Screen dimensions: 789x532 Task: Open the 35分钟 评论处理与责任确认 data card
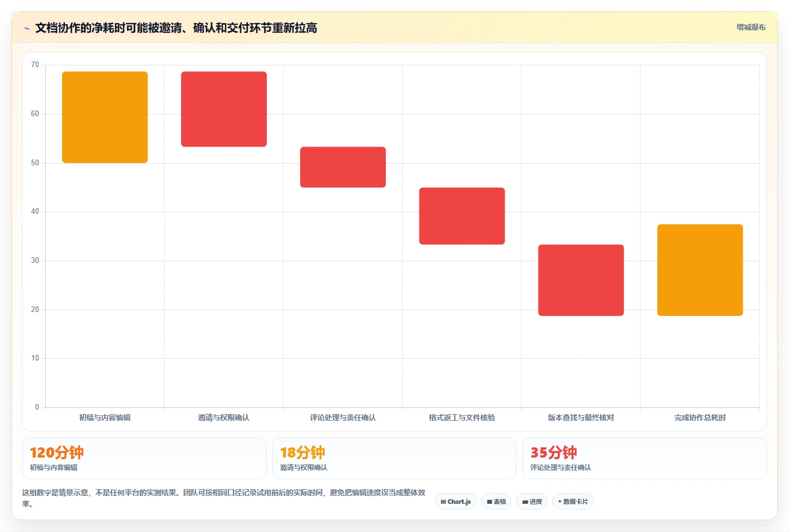645,458
